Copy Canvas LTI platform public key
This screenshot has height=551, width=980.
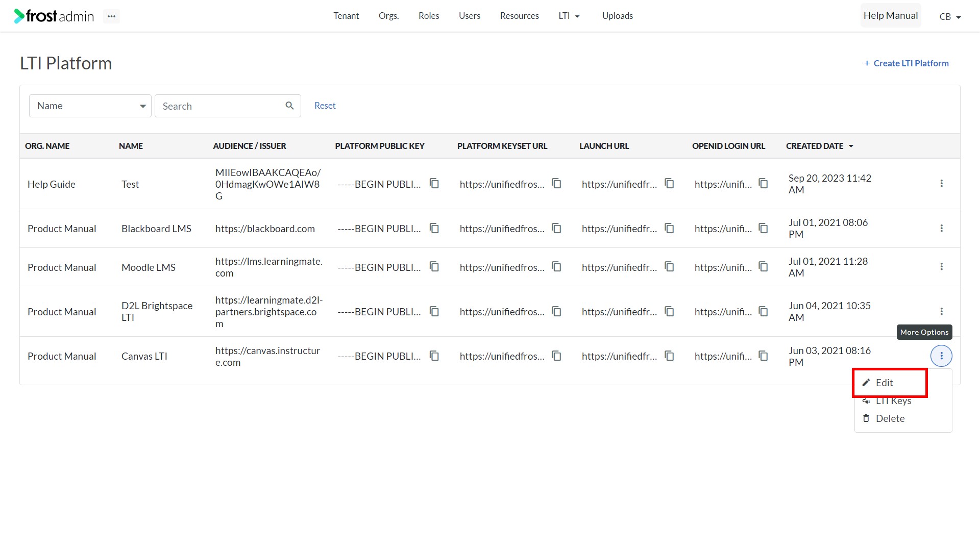tap(434, 356)
